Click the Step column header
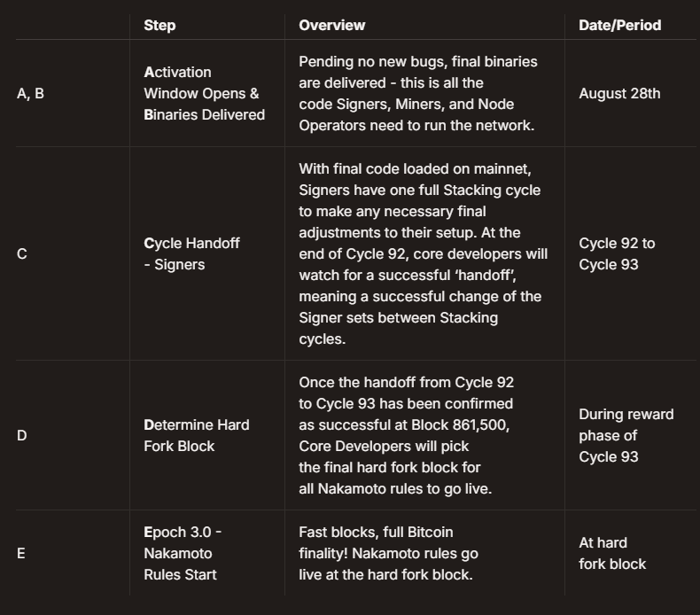This screenshot has width=700, height=615. click(159, 26)
